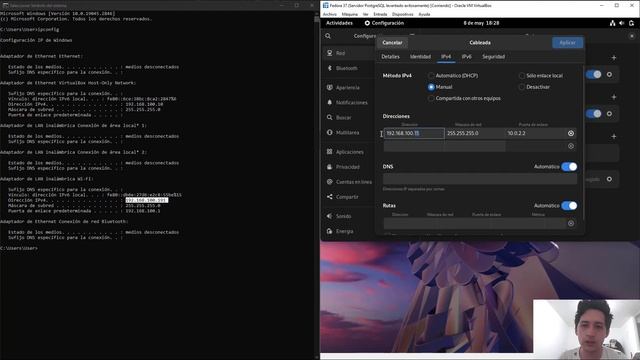Open the VirtualBox Máquina menu

click(x=349, y=14)
